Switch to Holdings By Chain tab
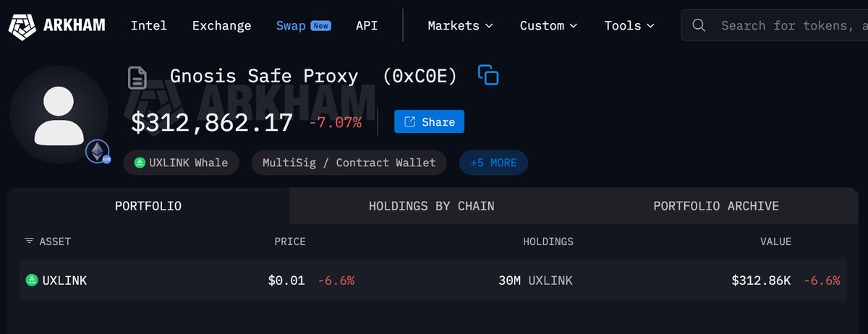 tap(431, 206)
